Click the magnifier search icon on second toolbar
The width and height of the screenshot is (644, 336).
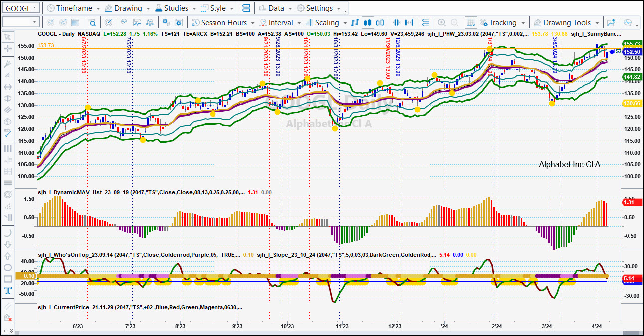click(x=92, y=22)
